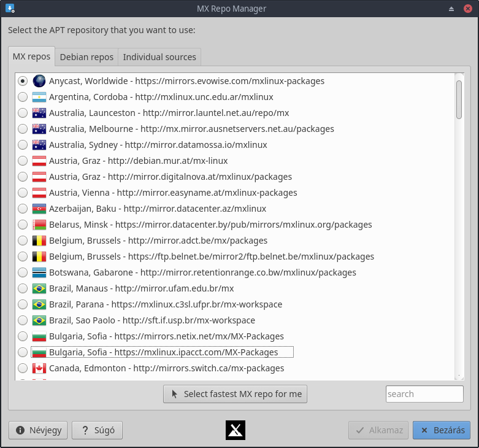
Task: Click the Australia flag next to Launceston
Action: 39,113
